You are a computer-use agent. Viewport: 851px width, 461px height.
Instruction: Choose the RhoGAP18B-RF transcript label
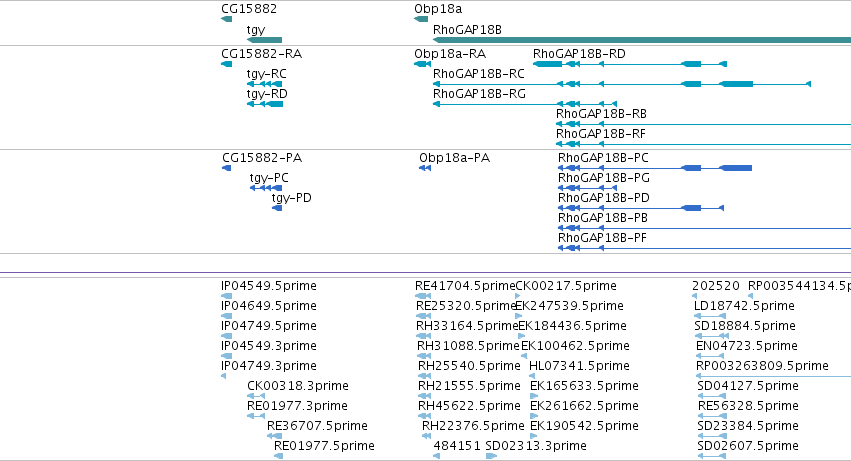coord(601,134)
